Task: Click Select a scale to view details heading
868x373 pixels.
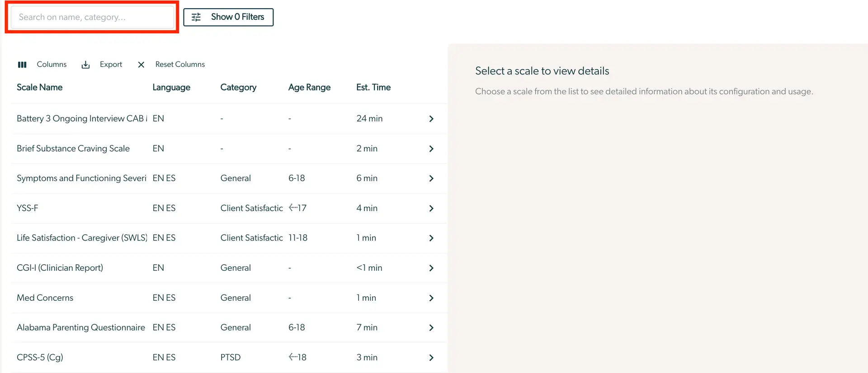Action: click(x=542, y=71)
